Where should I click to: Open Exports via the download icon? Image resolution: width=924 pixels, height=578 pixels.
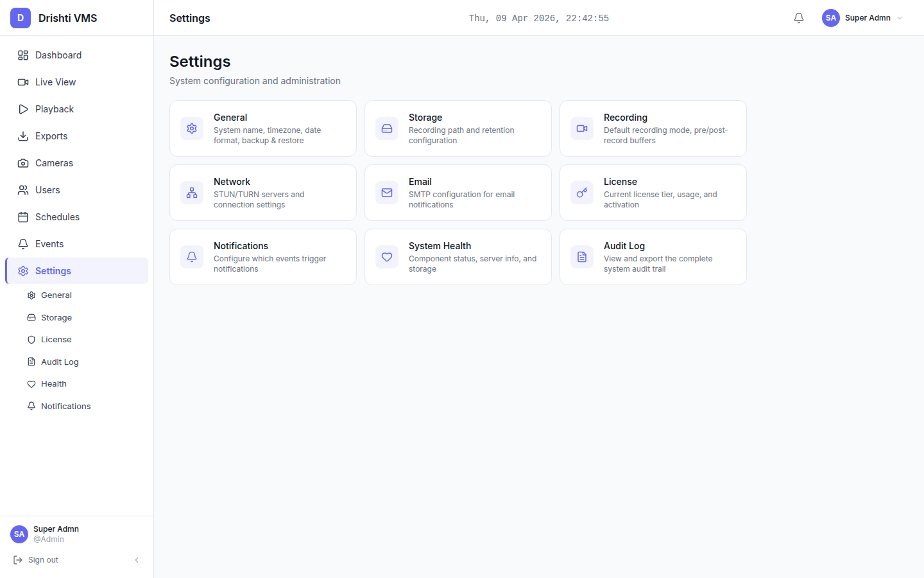tap(23, 136)
